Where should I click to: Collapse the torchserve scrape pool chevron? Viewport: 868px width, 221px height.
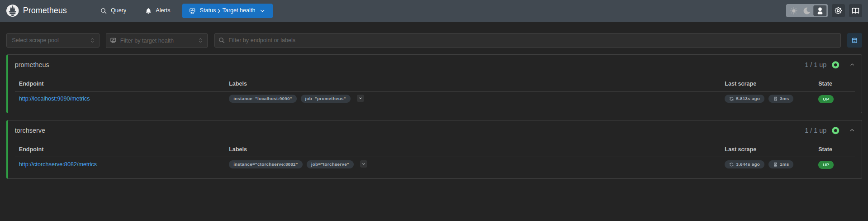(852, 130)
